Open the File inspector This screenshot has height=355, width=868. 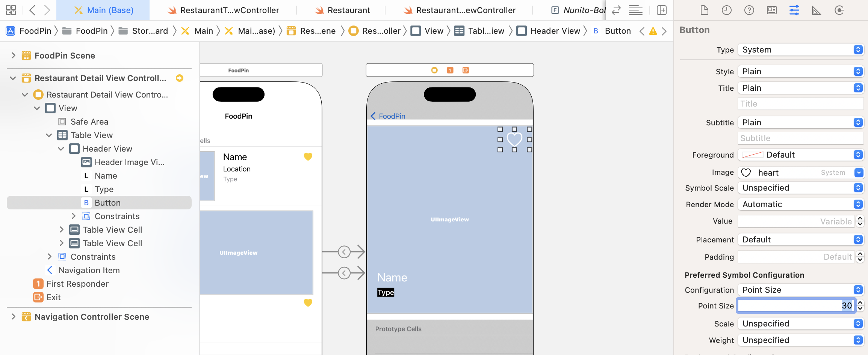coord(704,10)
